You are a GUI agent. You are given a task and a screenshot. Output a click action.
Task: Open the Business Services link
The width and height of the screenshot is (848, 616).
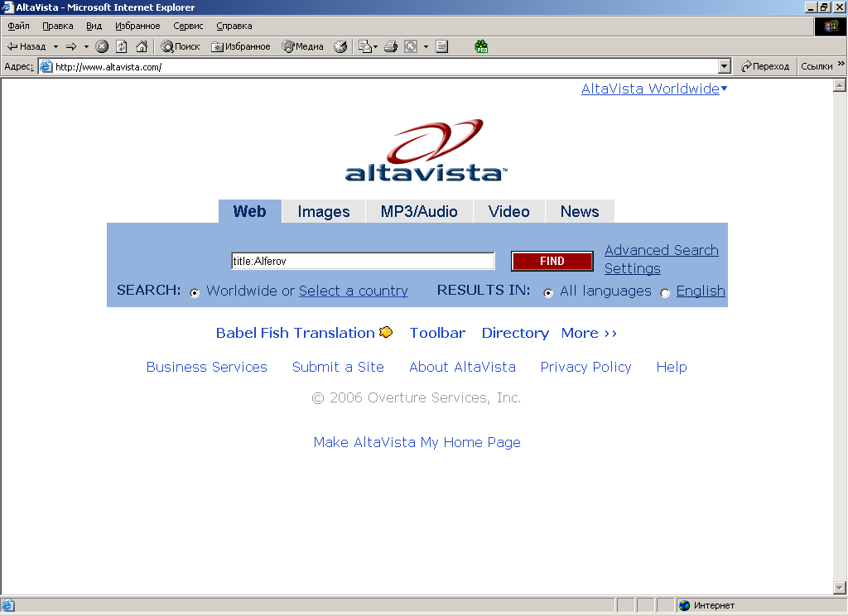coord(206,368)
